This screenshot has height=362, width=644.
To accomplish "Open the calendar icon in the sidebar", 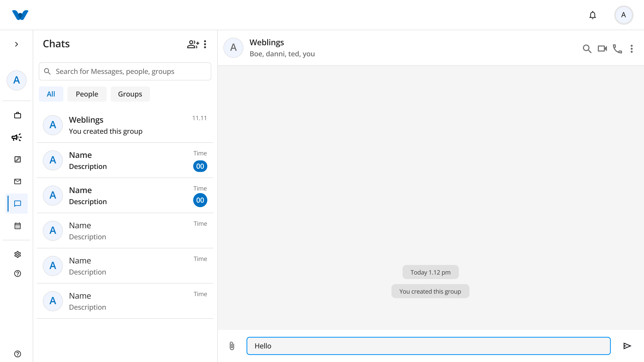I will tap(18, 226).
